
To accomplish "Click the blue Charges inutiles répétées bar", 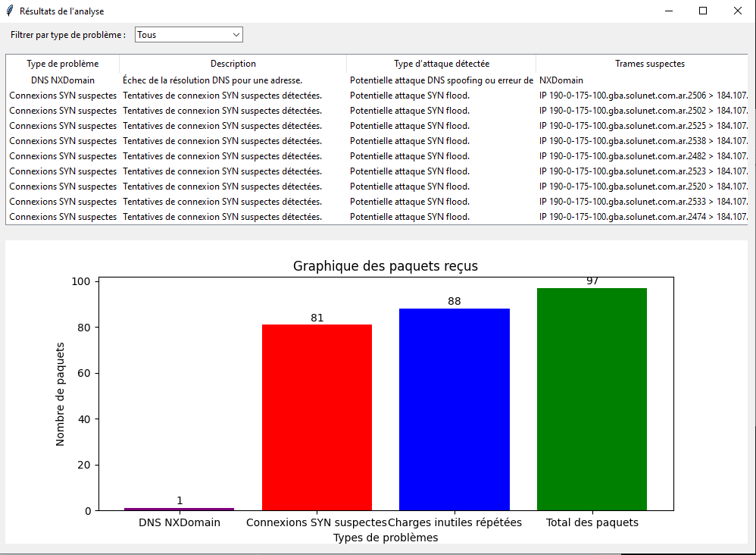I will (x=455, y=409).
